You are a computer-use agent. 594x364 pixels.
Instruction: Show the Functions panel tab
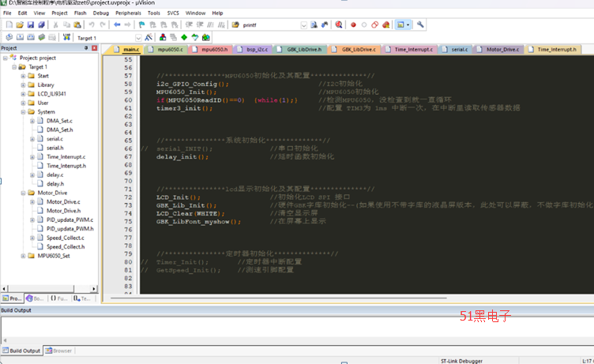click(59, 298)
